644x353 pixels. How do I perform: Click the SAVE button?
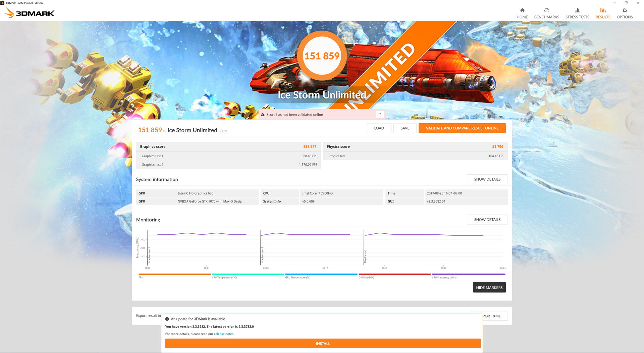[405, 128]
